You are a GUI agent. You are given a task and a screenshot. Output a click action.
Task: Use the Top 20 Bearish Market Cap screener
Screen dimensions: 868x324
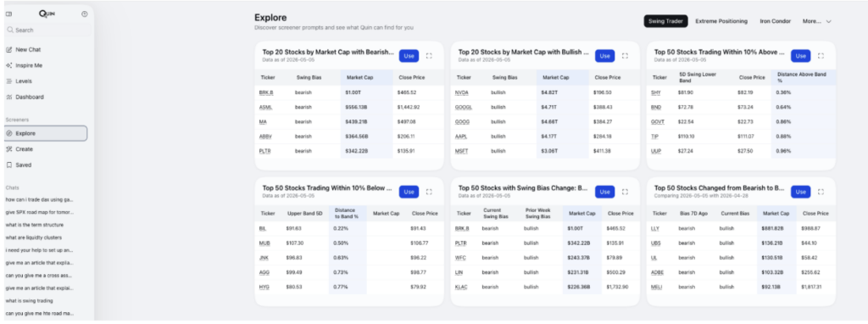[409, 55]
